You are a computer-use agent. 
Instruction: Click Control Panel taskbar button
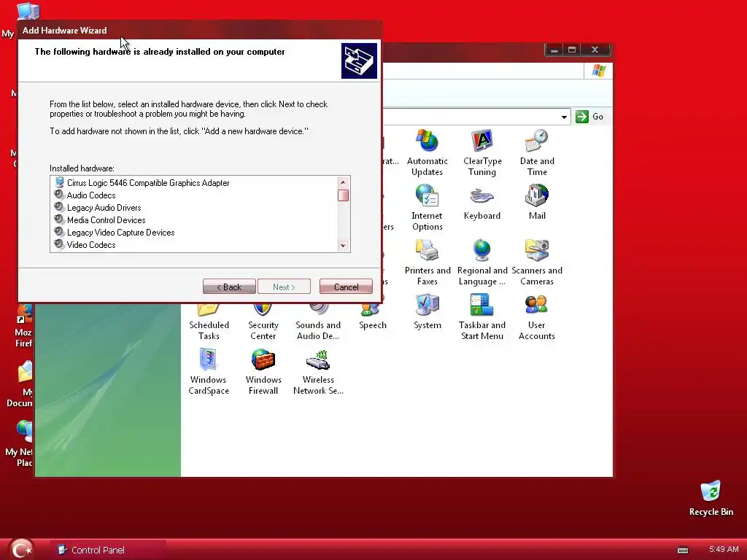tap(108, 550)
